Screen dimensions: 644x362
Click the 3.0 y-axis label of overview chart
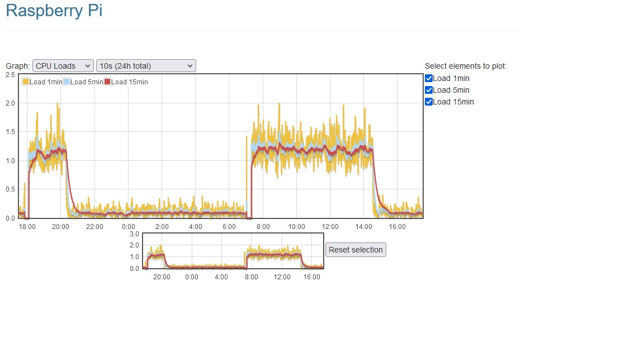tap(134, 234)
